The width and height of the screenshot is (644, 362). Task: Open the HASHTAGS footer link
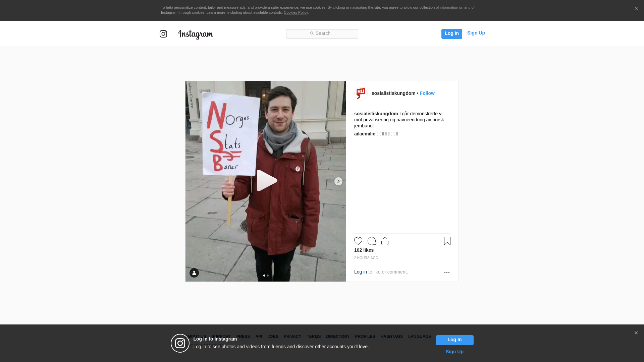(x=391, y=337)
